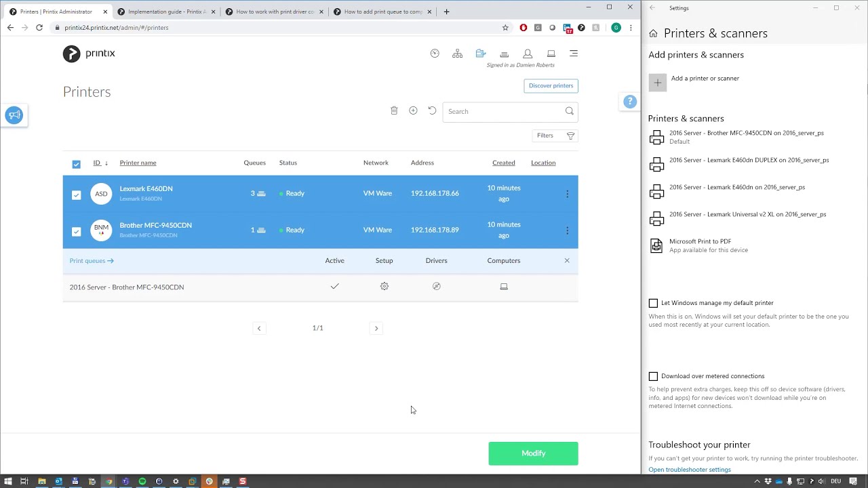Click the trash delete icon above the printers list

pos(394,110)
